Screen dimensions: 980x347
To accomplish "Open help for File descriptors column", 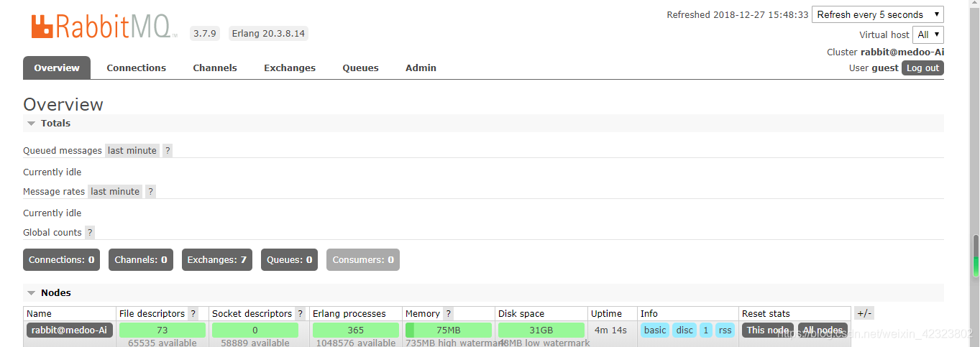I will coord(193,313).
